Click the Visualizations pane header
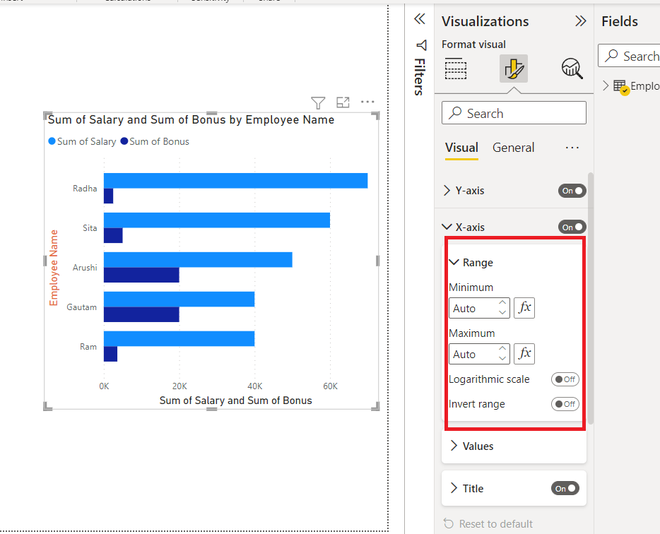Viewport: 660px width, 534px height. (485, 21)
